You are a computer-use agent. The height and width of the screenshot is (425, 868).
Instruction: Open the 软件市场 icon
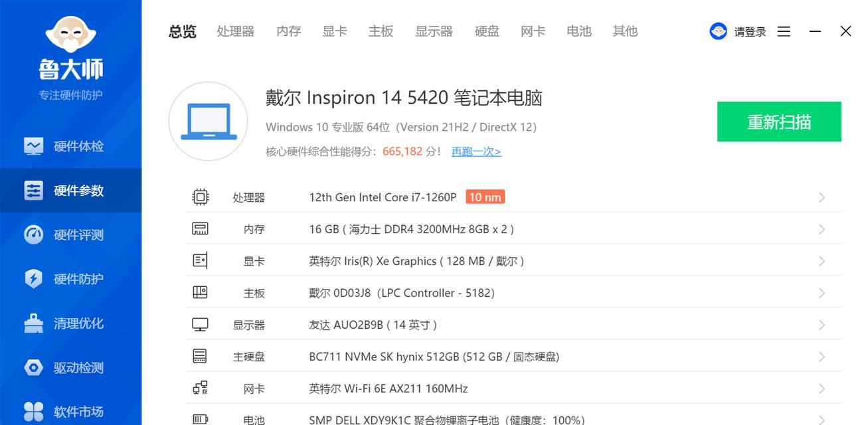pos(33,412)
